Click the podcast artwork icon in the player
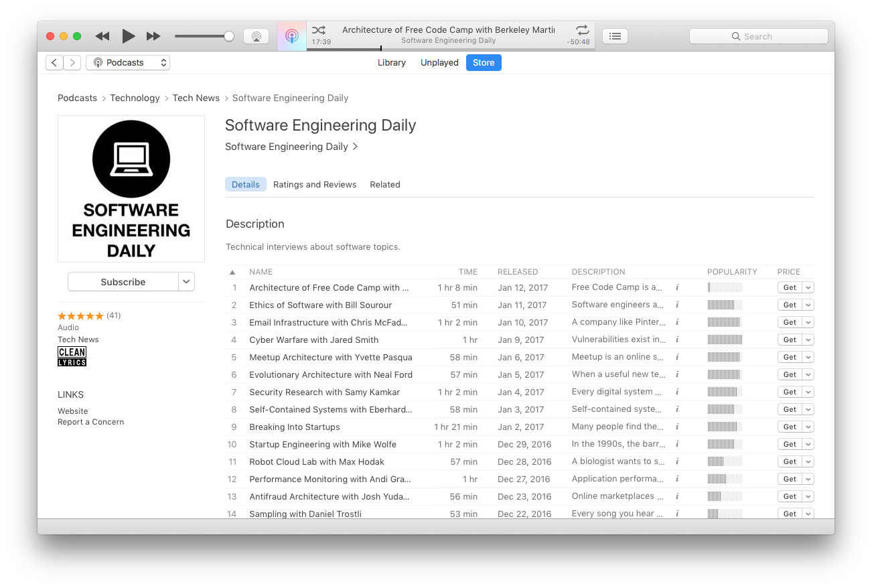This screenshot has height=588, width=872. coord(291,36)
